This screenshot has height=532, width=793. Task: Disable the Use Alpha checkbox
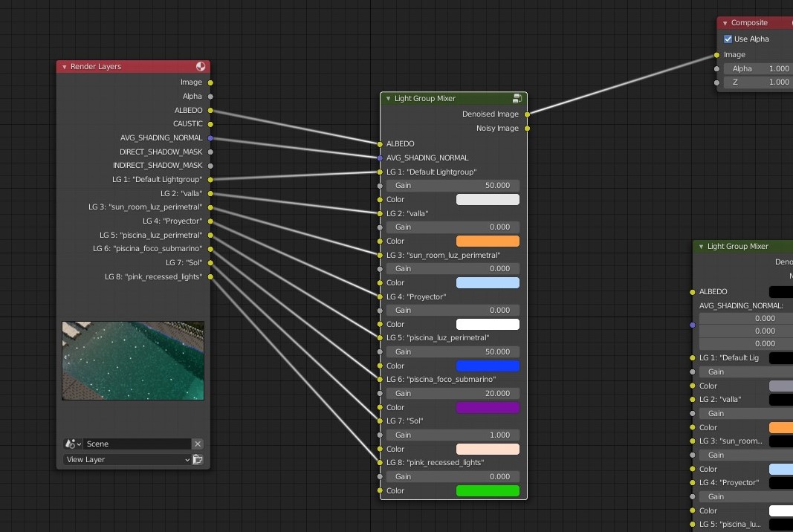728,39
